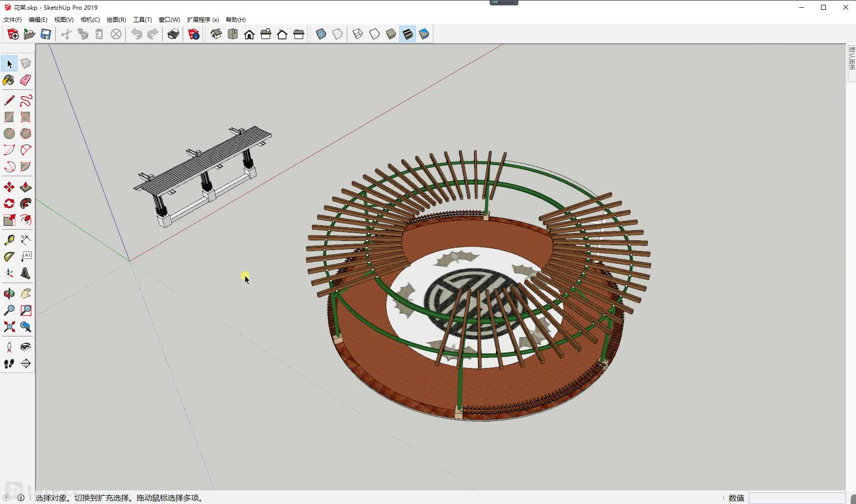
Task: Switch to Shaded style
Action: pos(391,34)
